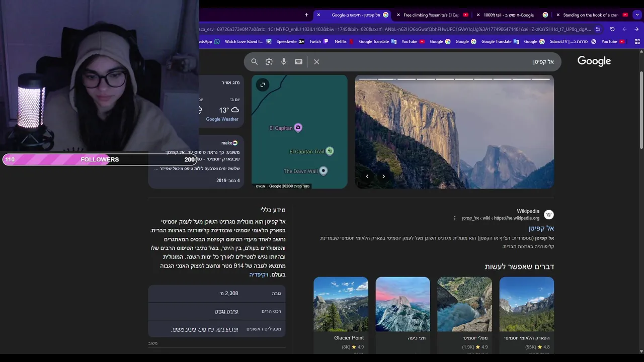This screenshot has height=362, width=644.
Task: Open the Google Weather link
Action: (222, 119)
